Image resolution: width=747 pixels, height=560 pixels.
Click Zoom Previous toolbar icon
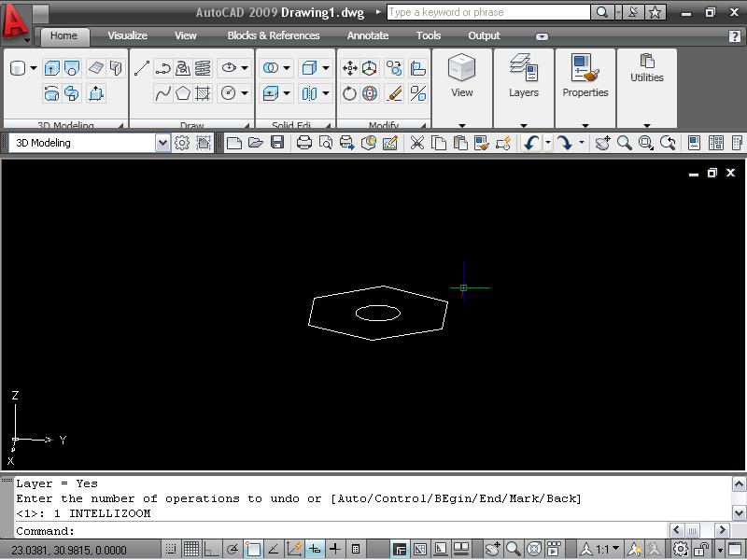point(668,143)
